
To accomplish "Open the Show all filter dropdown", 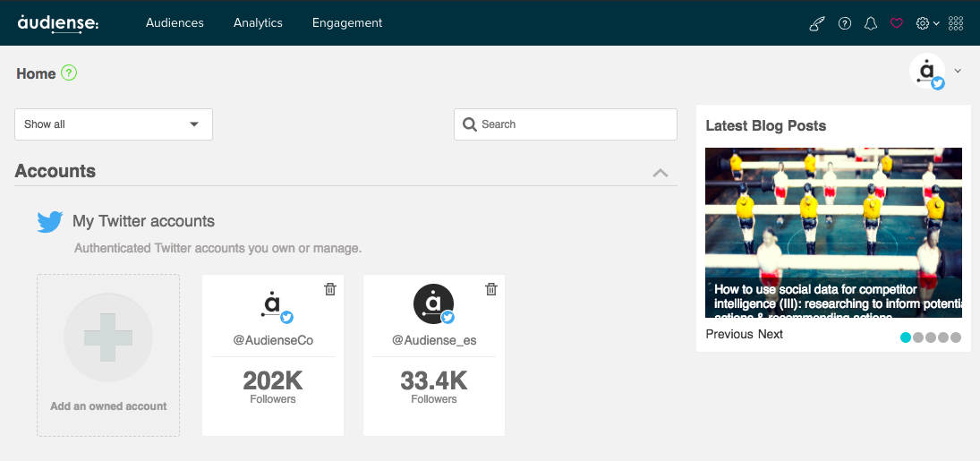I will (114, 124).
